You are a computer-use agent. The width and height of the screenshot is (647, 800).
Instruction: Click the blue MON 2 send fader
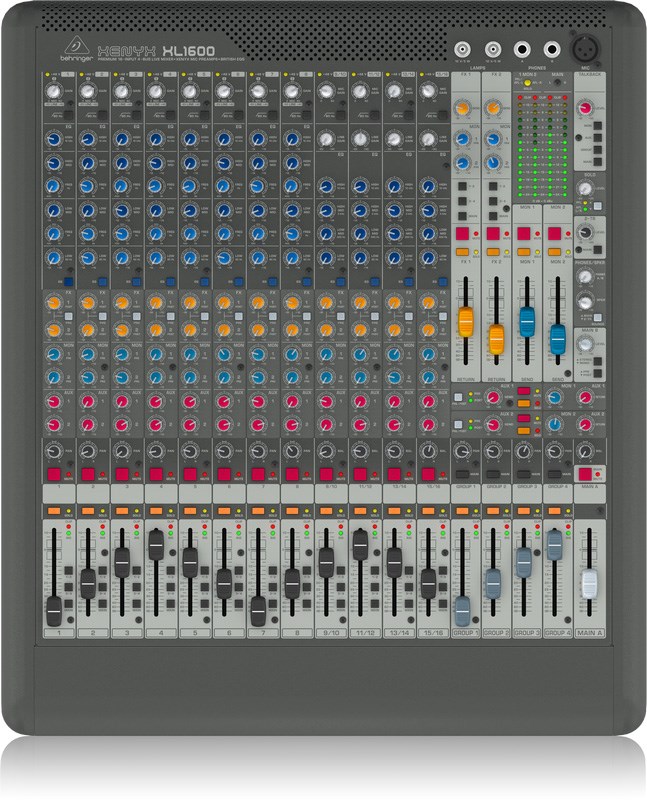[558, 339]
